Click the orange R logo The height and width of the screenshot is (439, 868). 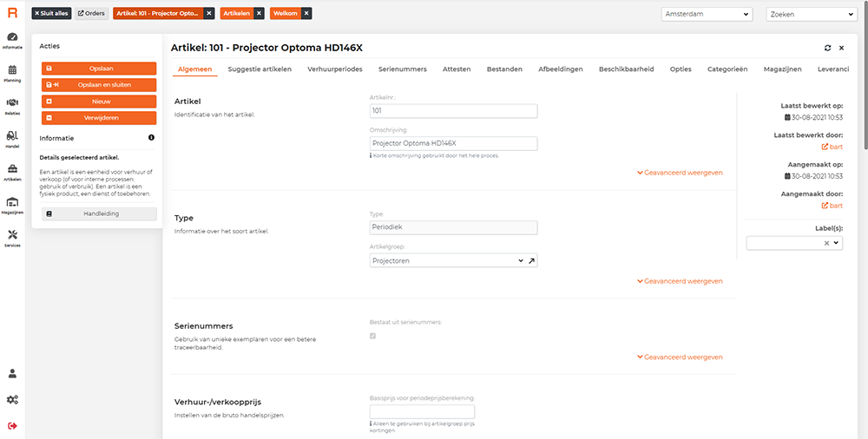[12, 13]
